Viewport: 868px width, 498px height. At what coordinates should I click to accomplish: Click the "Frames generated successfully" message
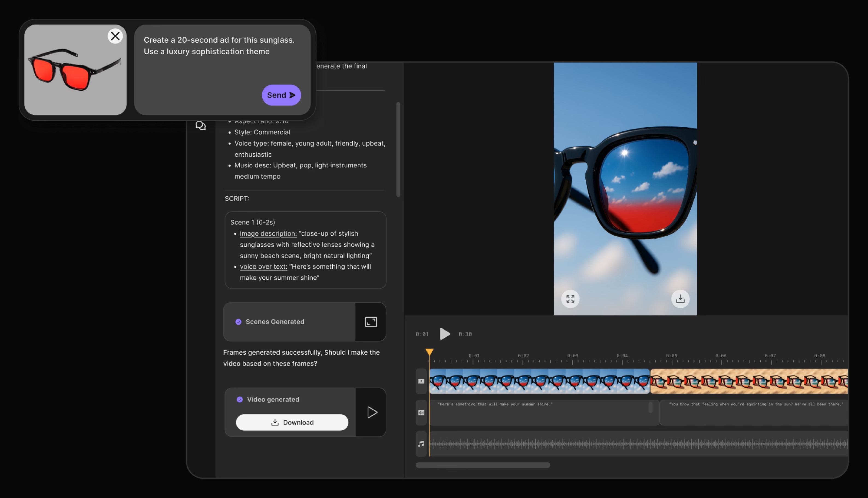[x=301, y=358]
